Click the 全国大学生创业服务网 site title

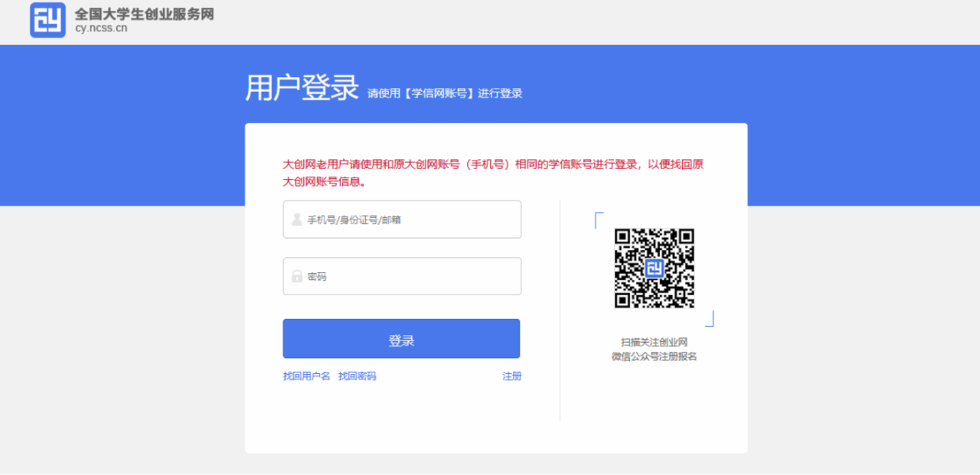[144, 14]
